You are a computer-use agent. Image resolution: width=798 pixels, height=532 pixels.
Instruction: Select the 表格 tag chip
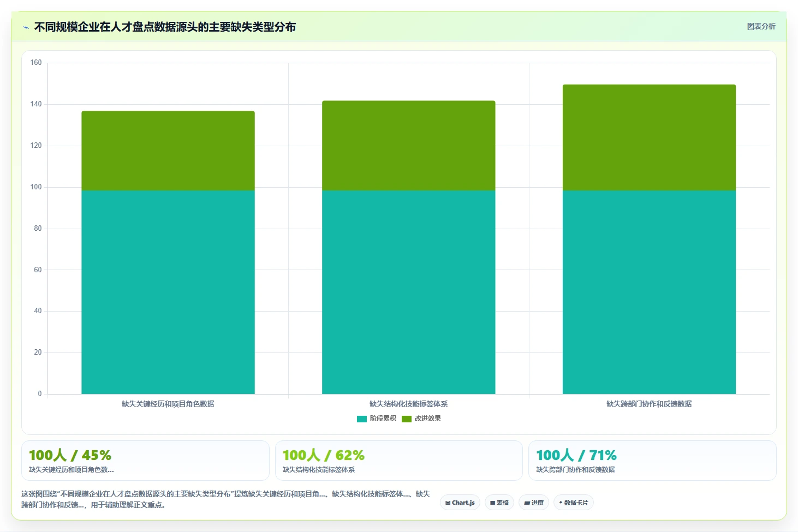499,503
